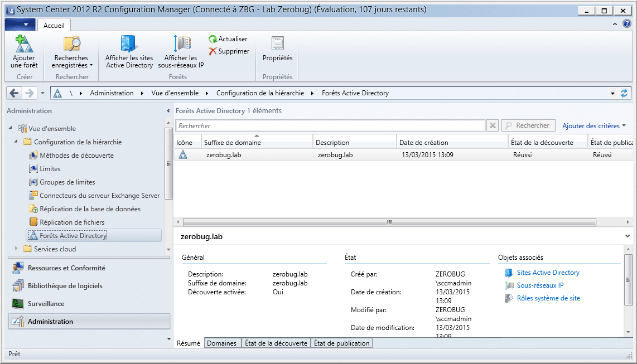Open the Surveillance workspace
This screenshot has width=637, height=364.
46,304
